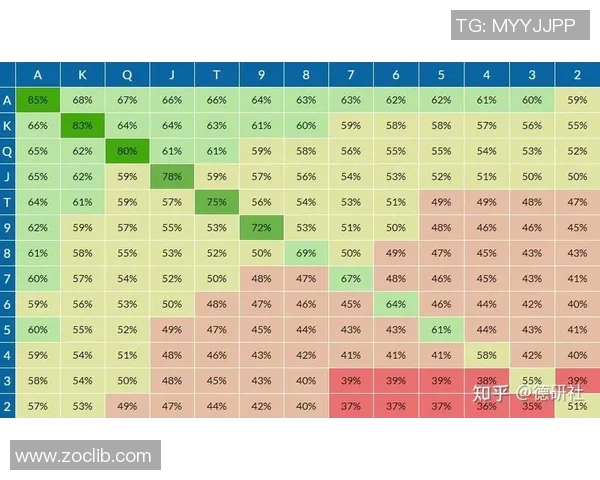
Task: Select the red 38% cell
Action: [485, 381]
